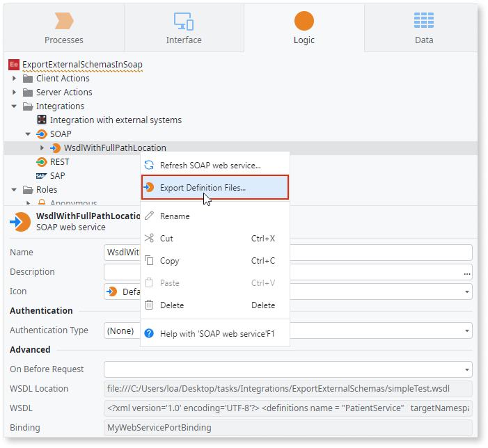The image size is (488, 448).
Task: Click the SAP integration icon
Action: pos(42,176)
